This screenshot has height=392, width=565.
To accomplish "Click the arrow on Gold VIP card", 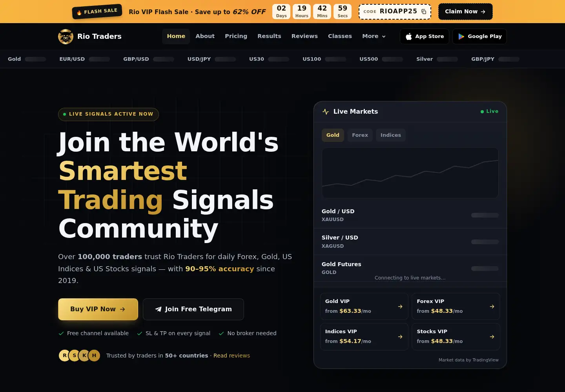I will coord(400,307).
